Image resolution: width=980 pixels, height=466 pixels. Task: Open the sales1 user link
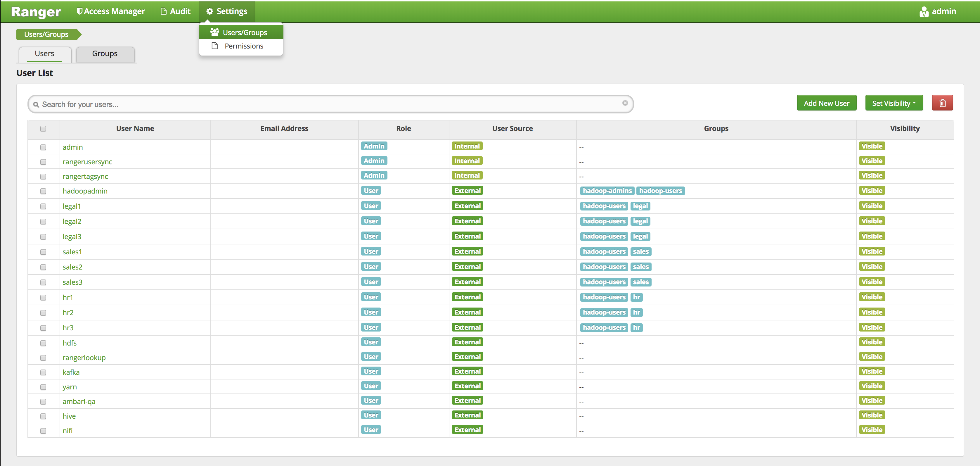pos(72,252)
